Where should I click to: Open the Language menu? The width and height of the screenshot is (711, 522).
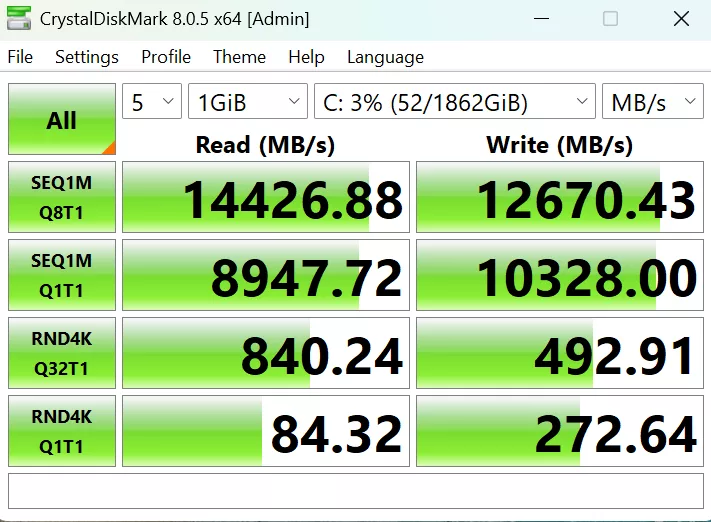pos(385,57)
